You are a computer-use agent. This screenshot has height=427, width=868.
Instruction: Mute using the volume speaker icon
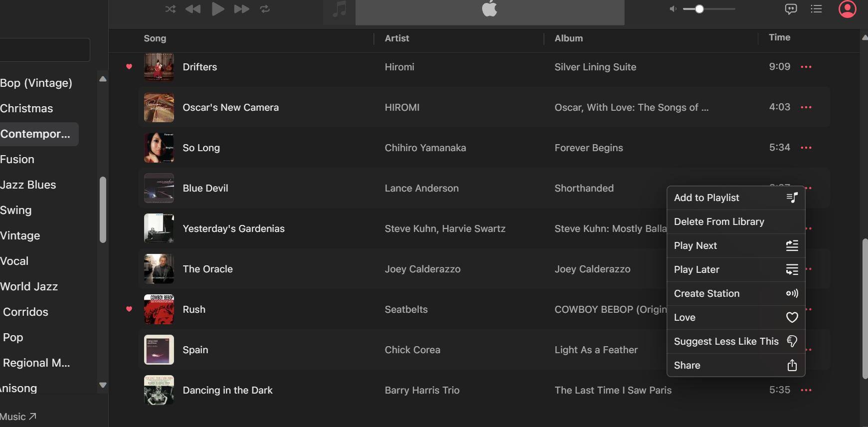click(673, 9)
